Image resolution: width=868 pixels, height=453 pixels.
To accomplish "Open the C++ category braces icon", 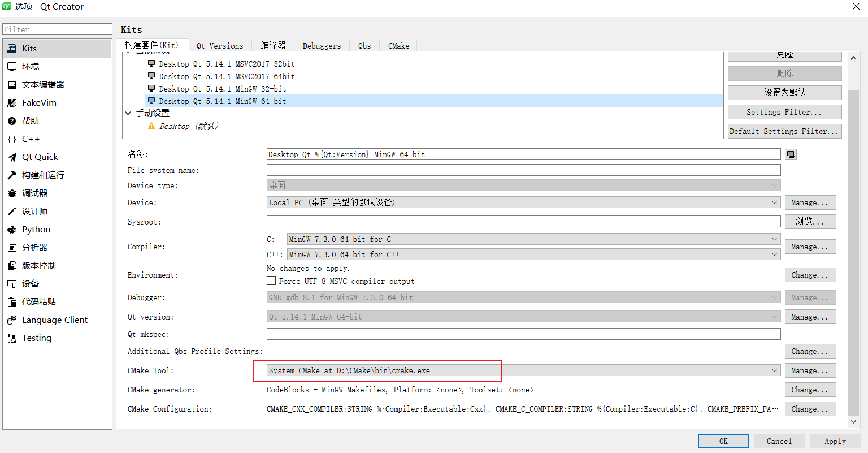I will [x=12, y=139].
